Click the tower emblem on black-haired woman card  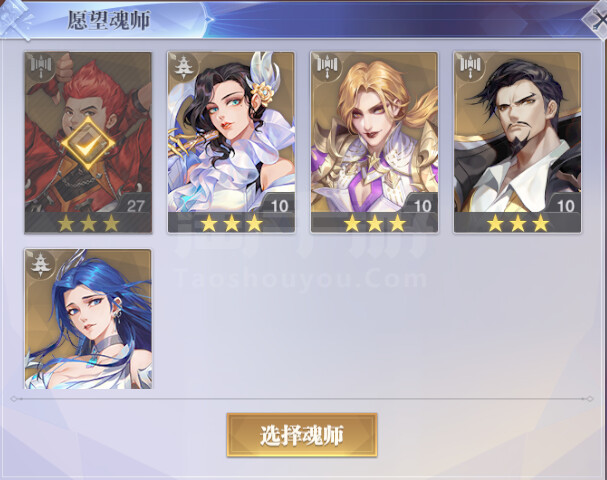click(184, 67)
